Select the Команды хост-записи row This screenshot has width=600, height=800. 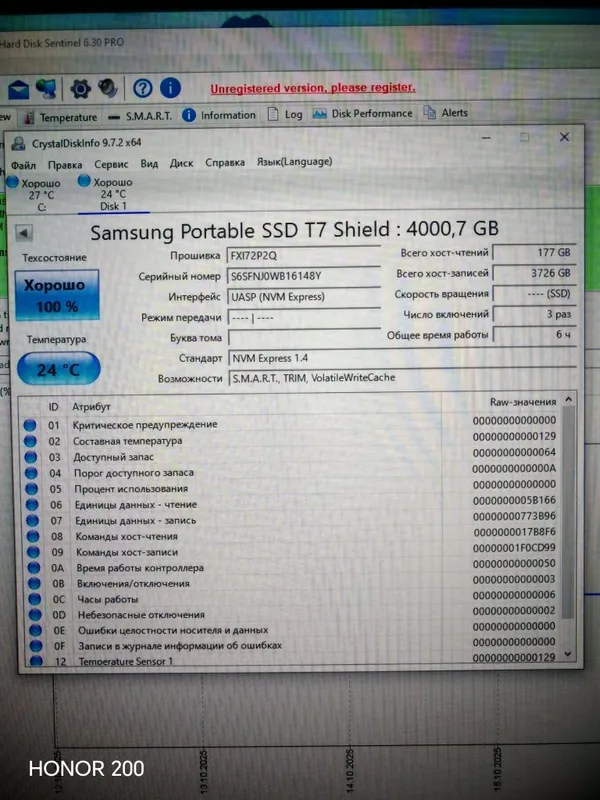click(291, 550)
